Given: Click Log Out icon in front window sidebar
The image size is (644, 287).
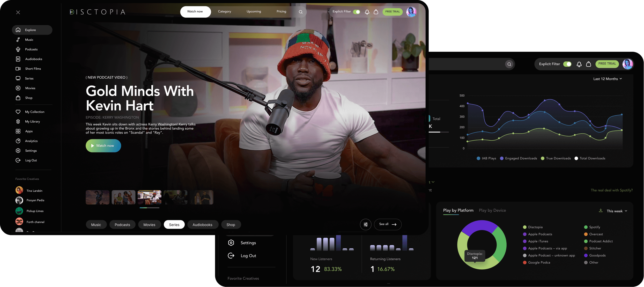Looking at the screenshot, I should (18, 160).
